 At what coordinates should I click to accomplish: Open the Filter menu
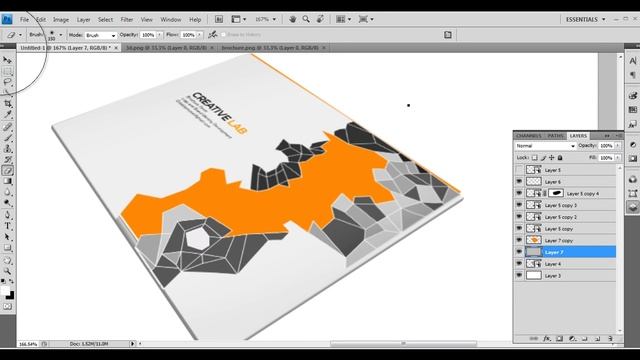click(127, 19)
